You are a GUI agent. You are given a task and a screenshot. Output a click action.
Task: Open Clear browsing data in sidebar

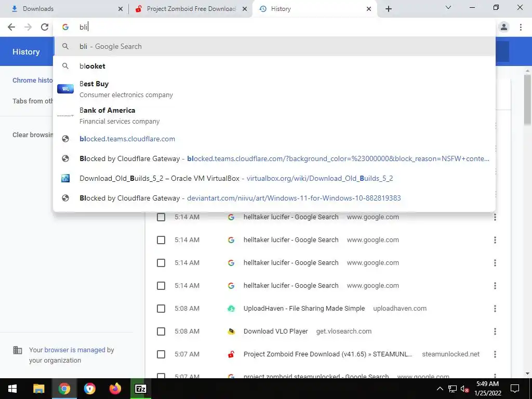point(33,135)
